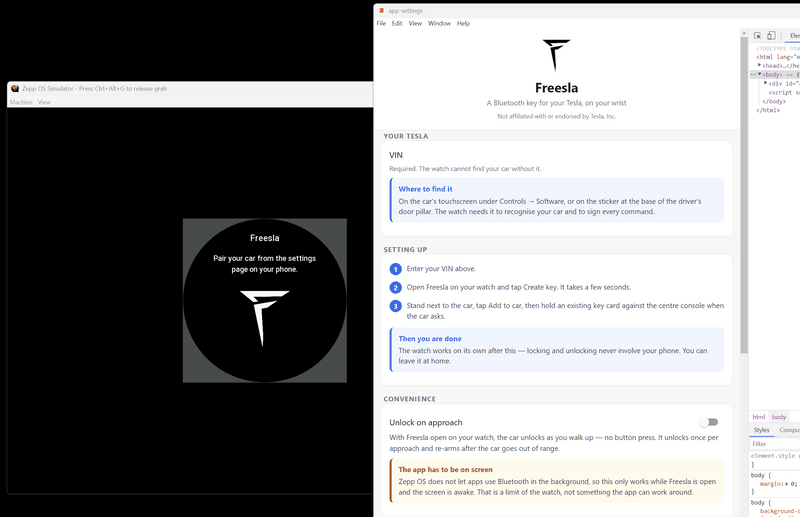Click the 'SETTING UP' section heading
Viewport: 800px width, 517px height.
click(x=406, y=250)
